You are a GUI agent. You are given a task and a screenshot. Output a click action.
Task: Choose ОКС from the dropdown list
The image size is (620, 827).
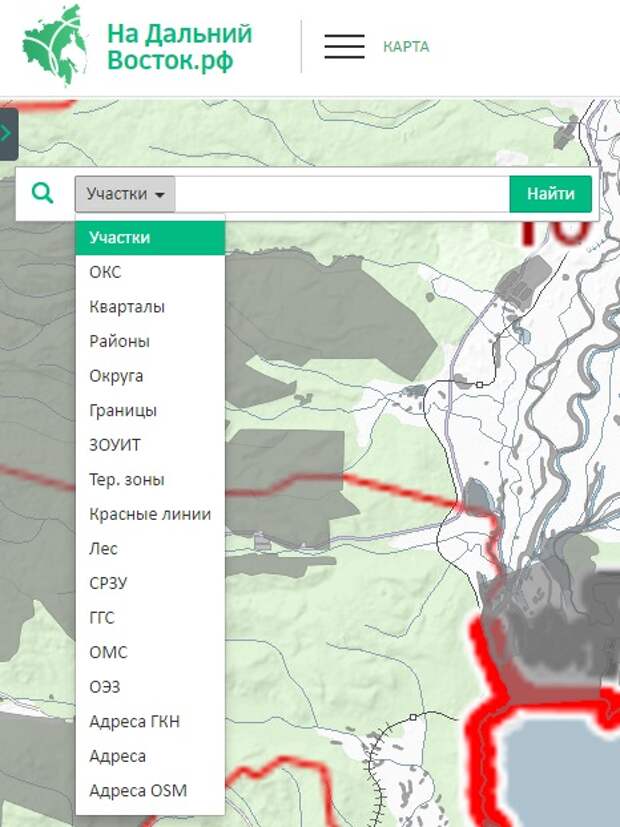coord(105,273)
